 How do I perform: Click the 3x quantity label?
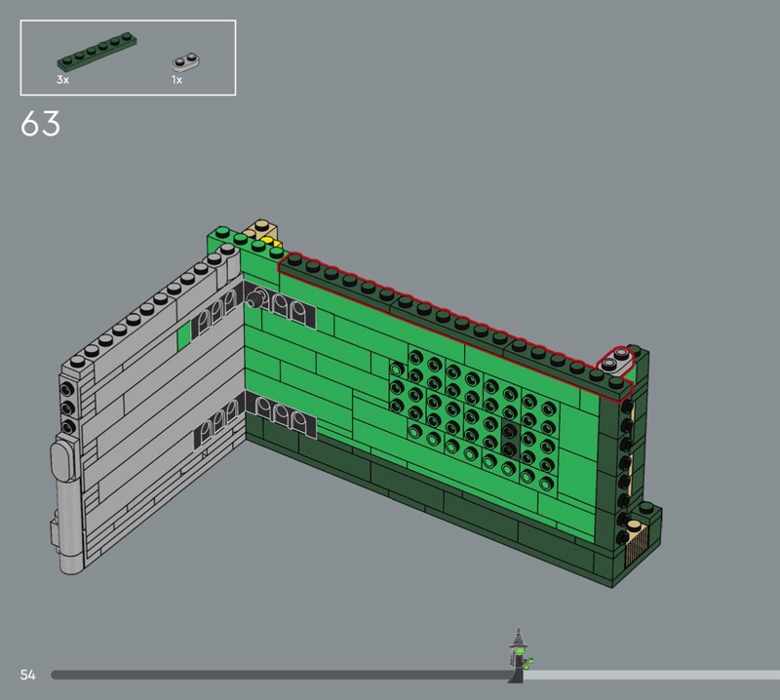pyautogui.click(x=62, y=80)
